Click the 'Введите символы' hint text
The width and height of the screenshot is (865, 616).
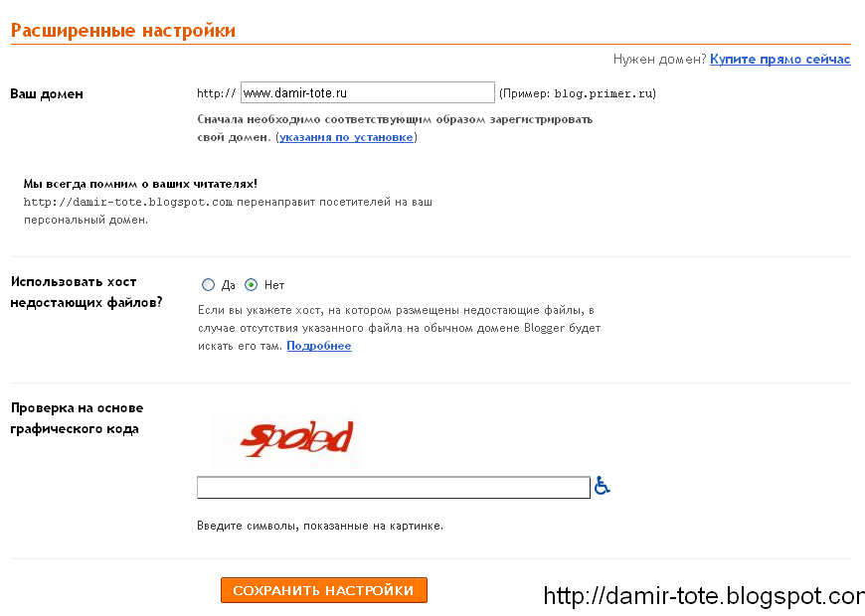click(320, 527)
